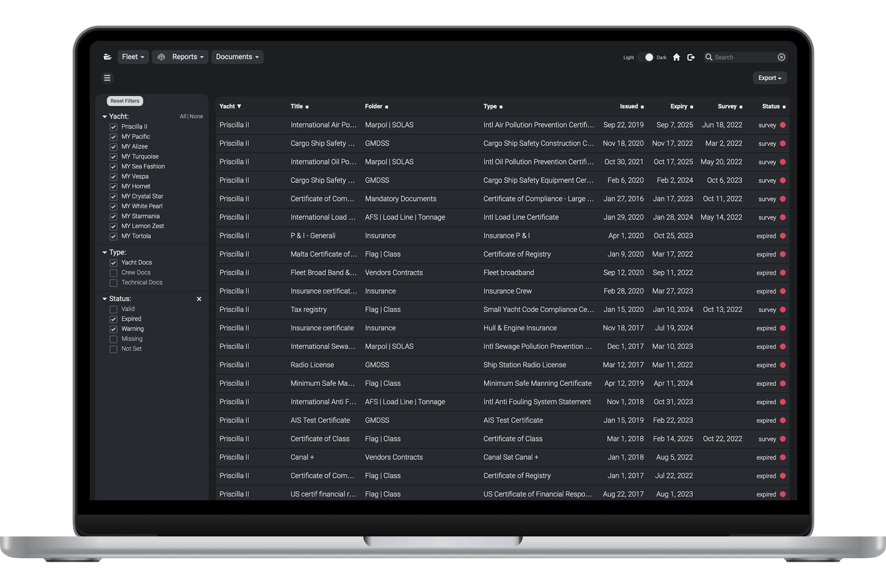Switch the Light/Dark theme toggle
Image resolution: width=886 pixels, height=588 pixels.
[646, 57]
